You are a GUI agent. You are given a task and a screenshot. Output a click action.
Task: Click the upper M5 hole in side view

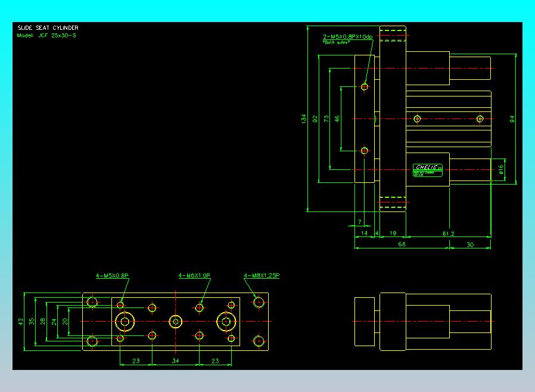[365, 87]
